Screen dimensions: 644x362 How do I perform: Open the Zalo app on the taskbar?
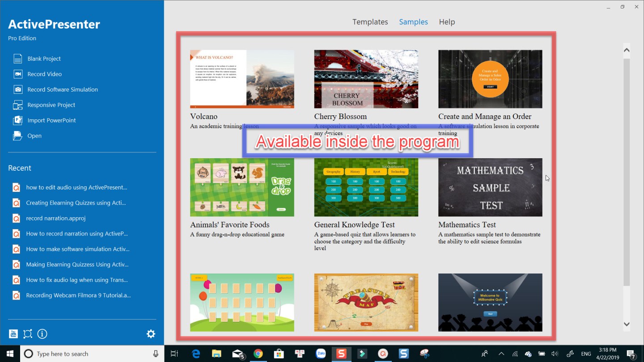[321, 354]
